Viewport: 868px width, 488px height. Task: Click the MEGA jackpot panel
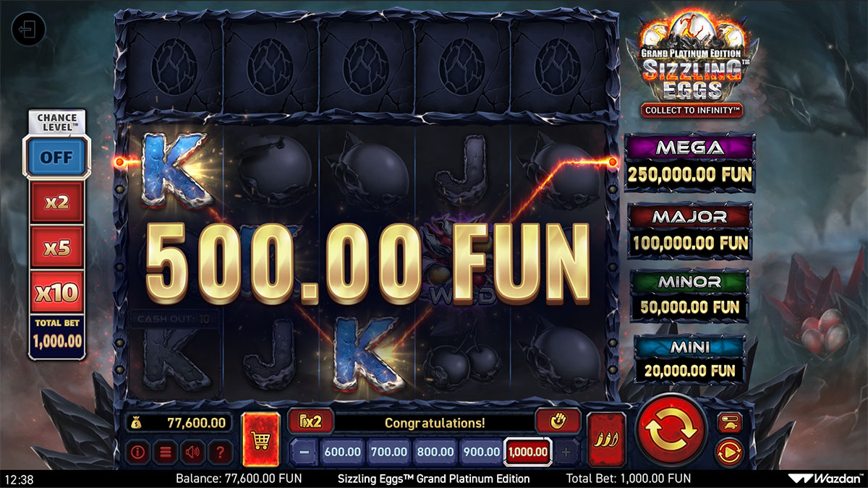tap(689, 162)
